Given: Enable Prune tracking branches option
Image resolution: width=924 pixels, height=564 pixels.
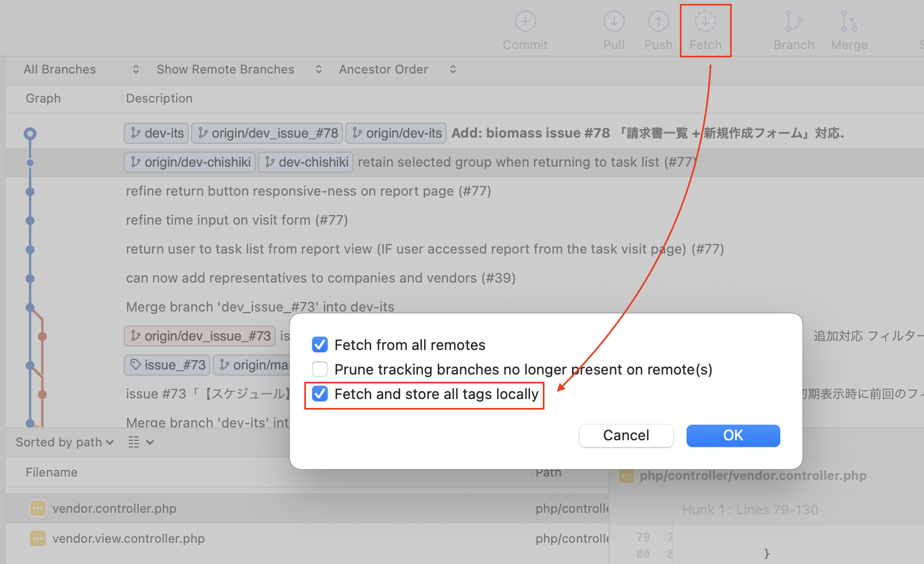Looking at the screenshot, I should click(x=320, y=369).
